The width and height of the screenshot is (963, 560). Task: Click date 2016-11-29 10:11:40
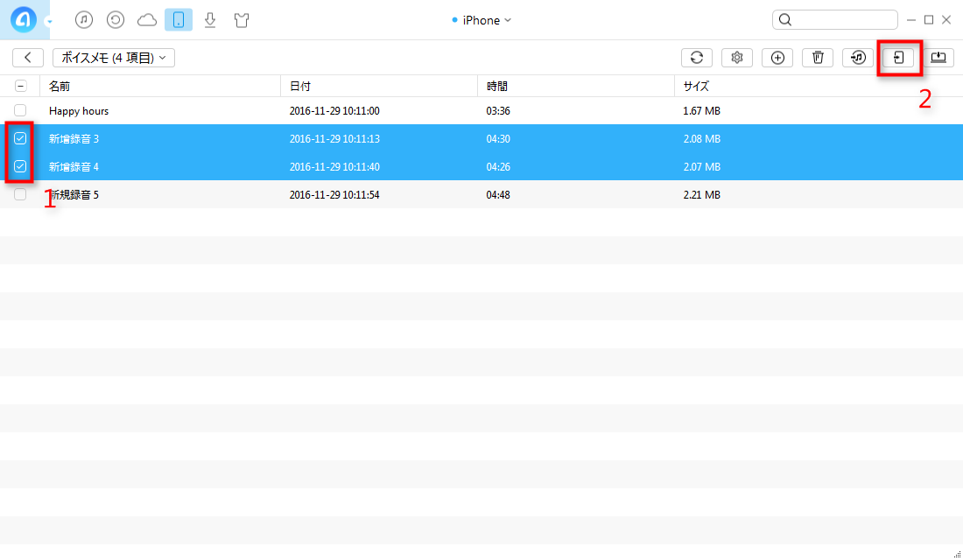click(334, 167)
